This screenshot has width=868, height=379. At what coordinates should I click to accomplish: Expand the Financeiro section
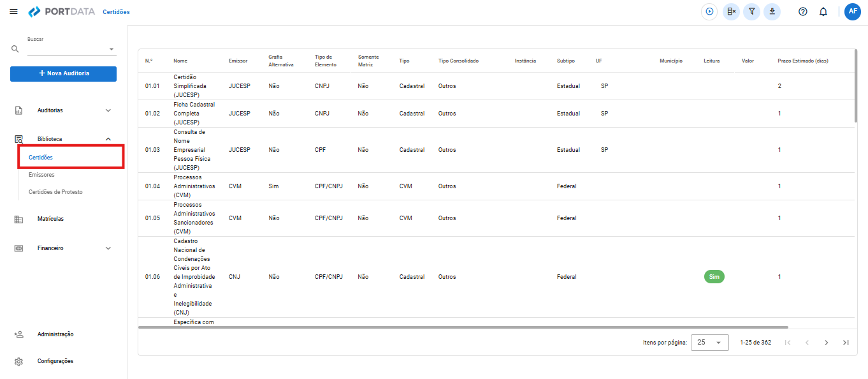pos(63,248)
